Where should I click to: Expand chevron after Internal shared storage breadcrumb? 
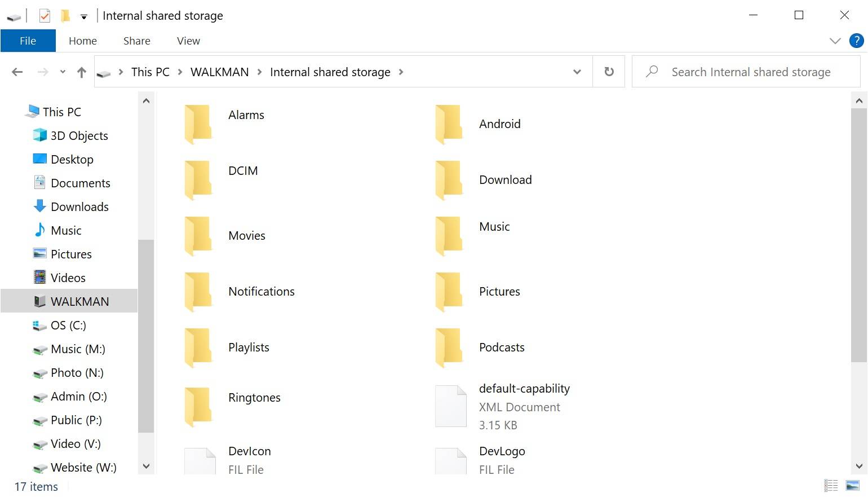pyautogui.click(x=401, y=72)
